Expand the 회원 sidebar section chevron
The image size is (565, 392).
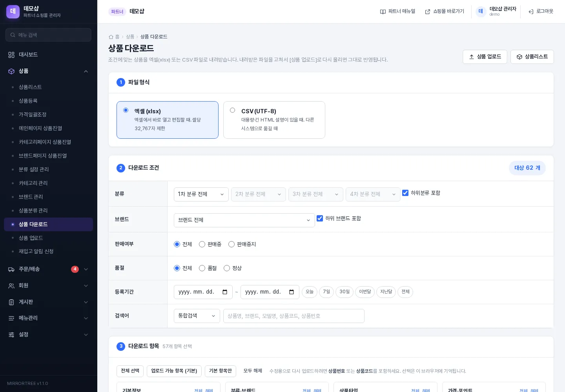pyautogui.click(x=86, y=286)
